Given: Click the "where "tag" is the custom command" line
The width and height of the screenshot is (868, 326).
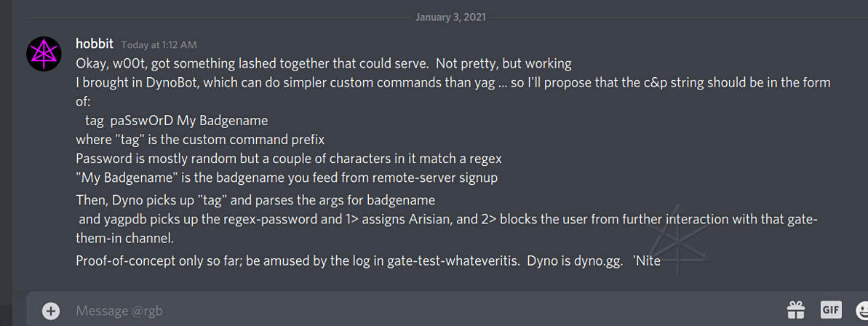Looking at the screenshot, I should 200,139.
